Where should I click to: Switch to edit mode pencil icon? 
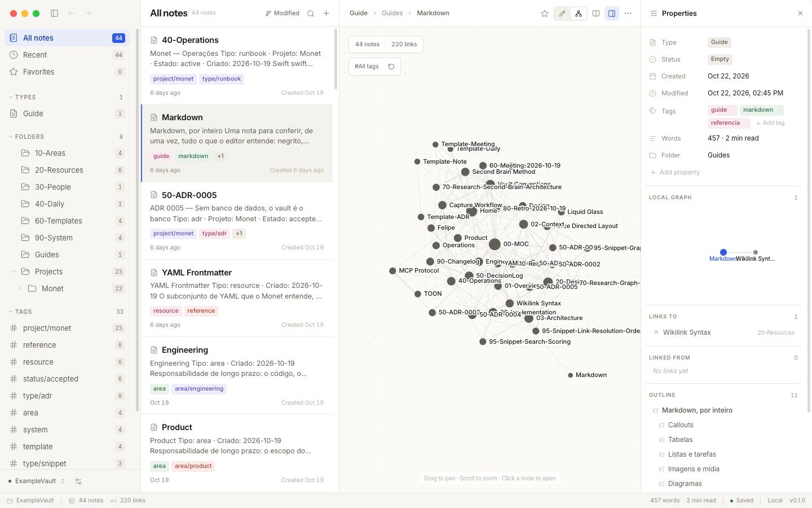tap(562, 14)
